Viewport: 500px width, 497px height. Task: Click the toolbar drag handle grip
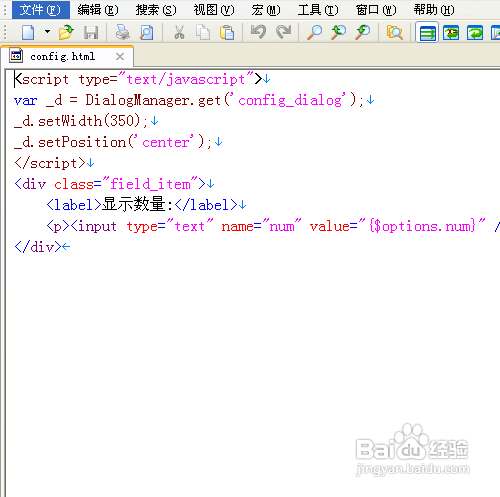pos(5,33)
